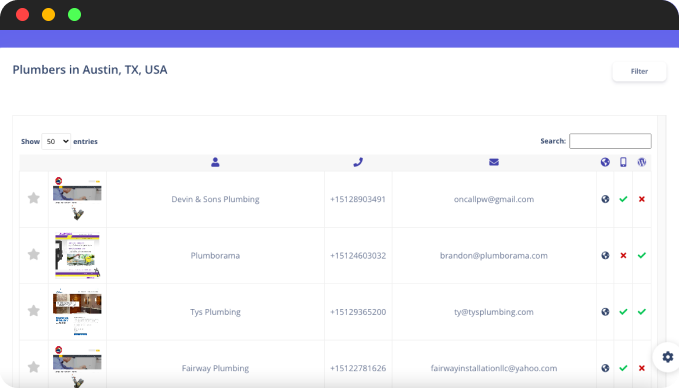679x388 pixels.
Task: Sort by the WordPress column header icon
Action: (642, 162)
